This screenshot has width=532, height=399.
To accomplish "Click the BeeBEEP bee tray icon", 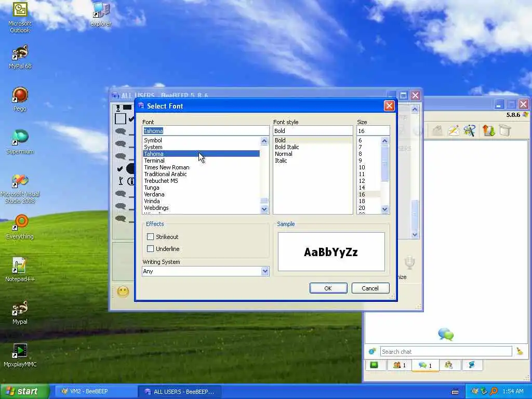I will [475, 391].
